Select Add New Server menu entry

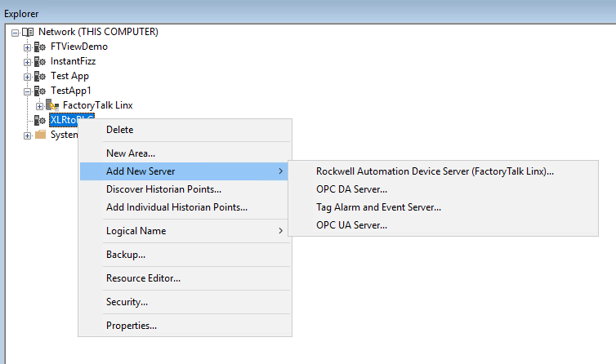click(184, 171)
